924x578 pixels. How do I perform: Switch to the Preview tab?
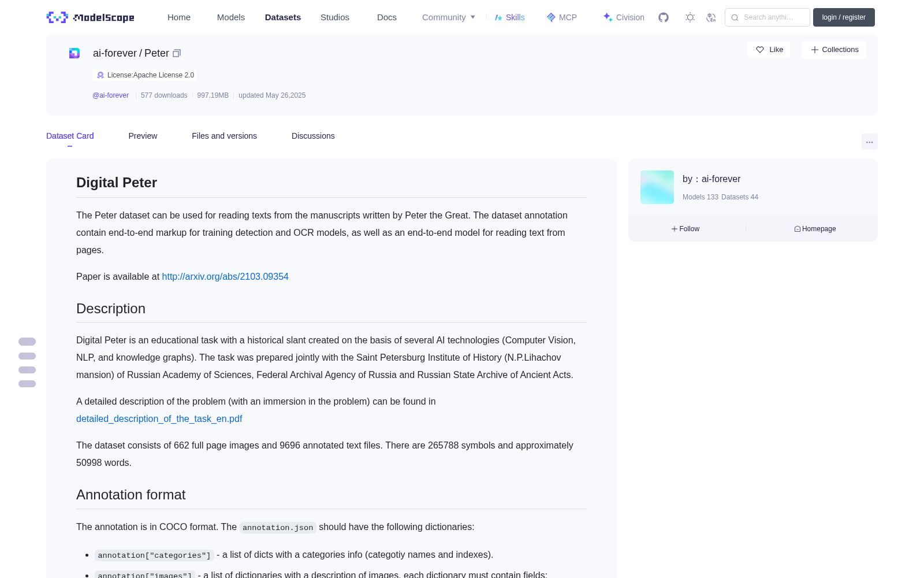pyautogui.click(x=143, y=136)
